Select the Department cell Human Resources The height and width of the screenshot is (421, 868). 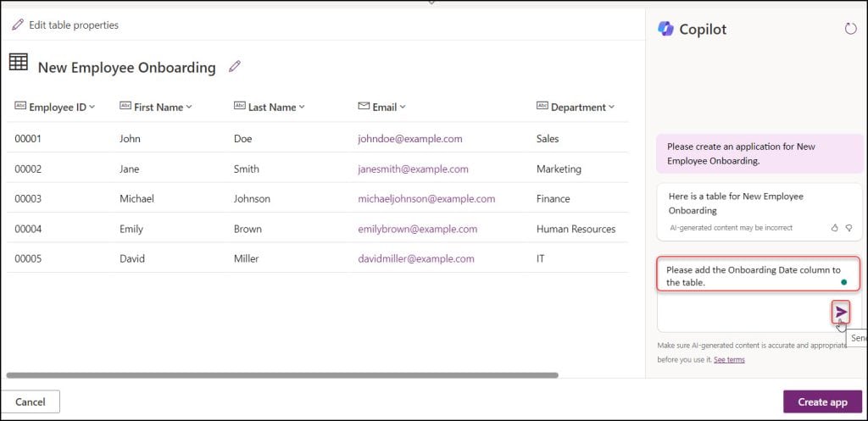click(x=576, y=229)
